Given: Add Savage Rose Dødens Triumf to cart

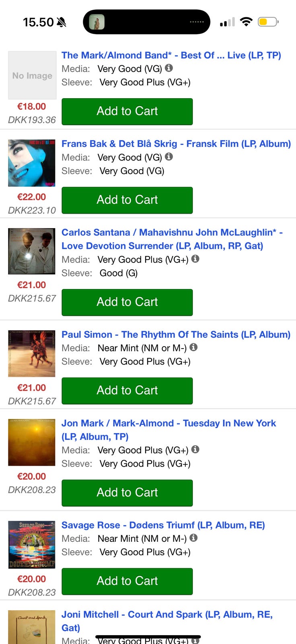Looking at the screenshot, I should 127,581.
